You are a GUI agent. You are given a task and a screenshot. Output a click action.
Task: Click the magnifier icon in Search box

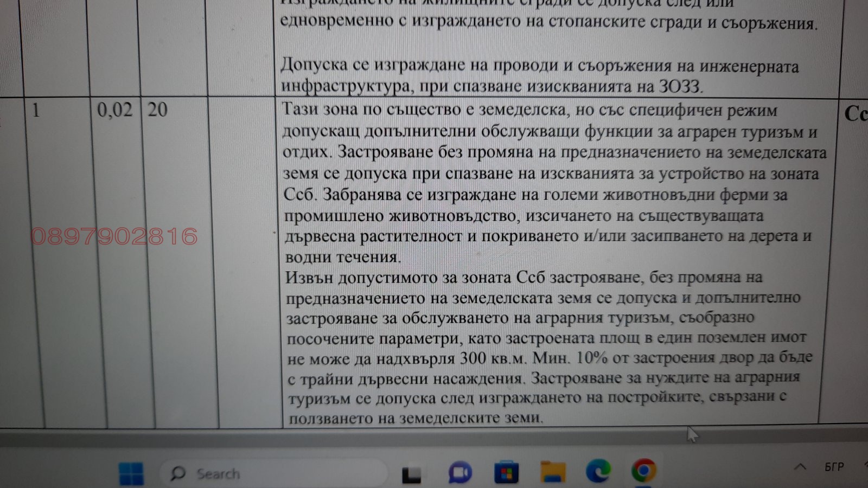click(x=177, y=473)
